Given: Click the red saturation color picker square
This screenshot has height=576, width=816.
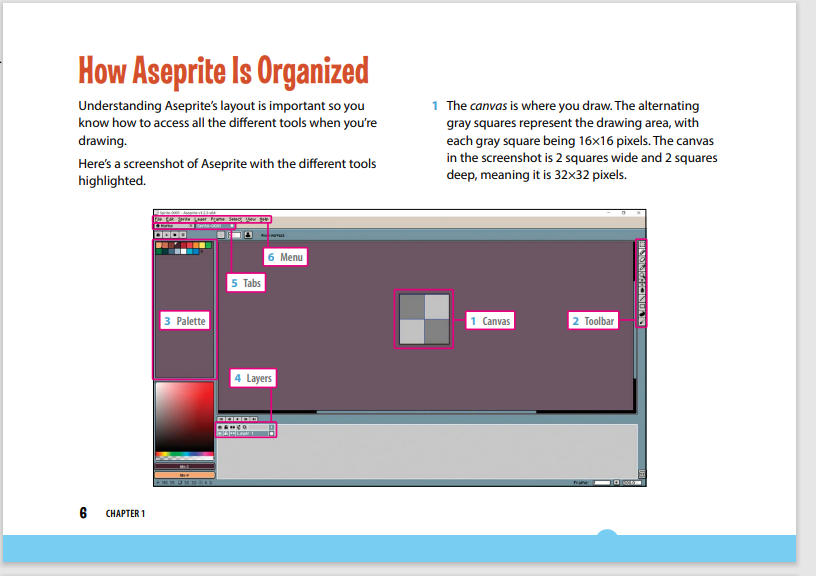Looking at the screenshot, I should point(184,416).
